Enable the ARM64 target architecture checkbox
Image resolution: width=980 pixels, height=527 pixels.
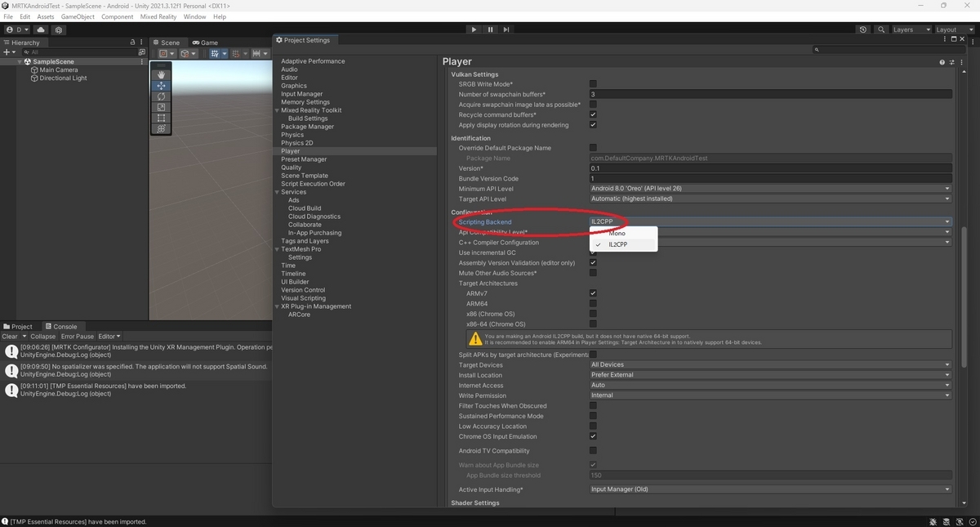pyautogui.click(x=593, y=303)
